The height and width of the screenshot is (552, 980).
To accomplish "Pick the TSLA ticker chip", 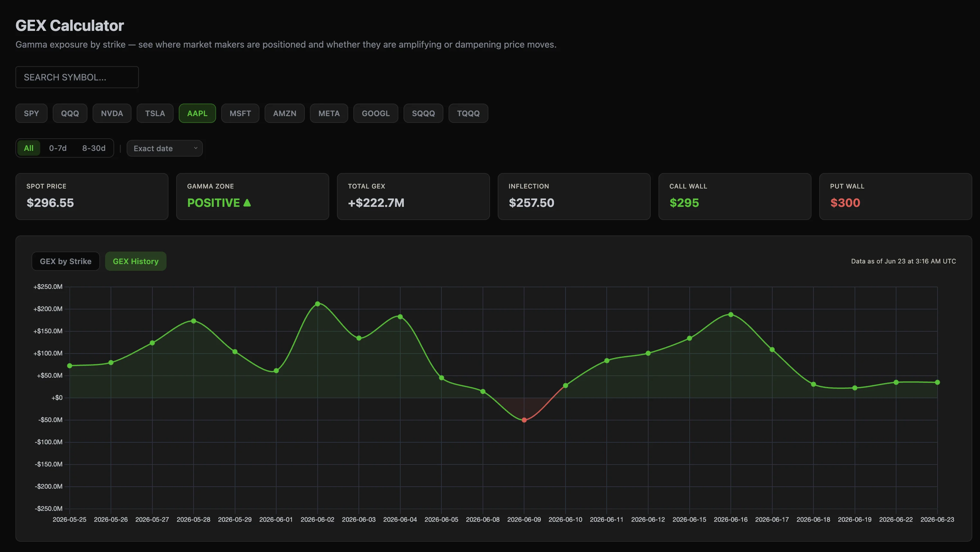I will pyautogui.click(x=155, y=114).
